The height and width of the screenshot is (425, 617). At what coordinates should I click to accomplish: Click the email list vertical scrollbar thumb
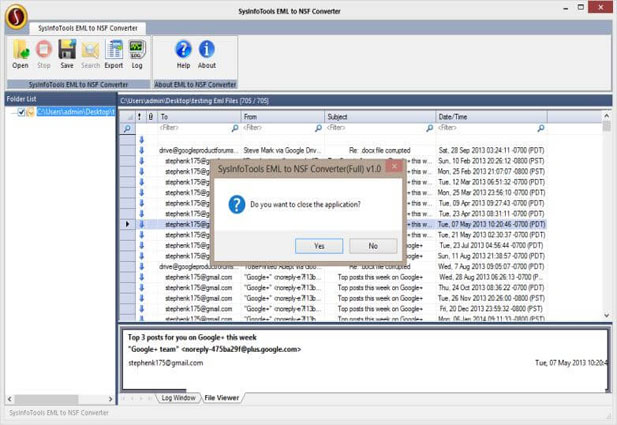pyautogui.click(x=606, y=126)
